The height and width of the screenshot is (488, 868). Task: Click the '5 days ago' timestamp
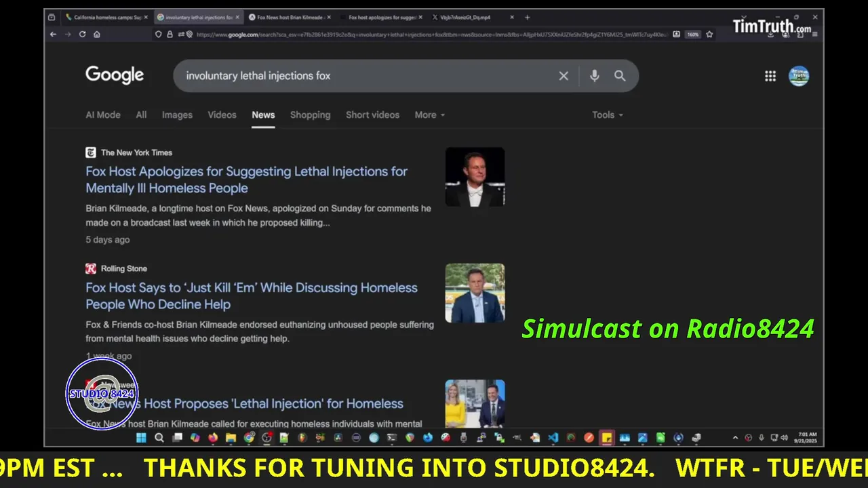pyautogui.click(x=108, y=239)
